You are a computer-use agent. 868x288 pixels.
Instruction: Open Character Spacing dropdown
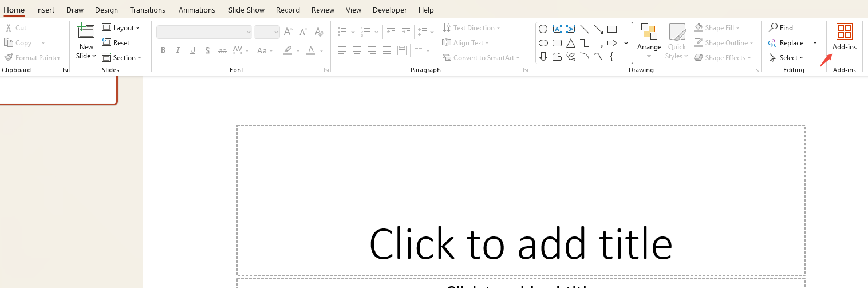[241, 50]
